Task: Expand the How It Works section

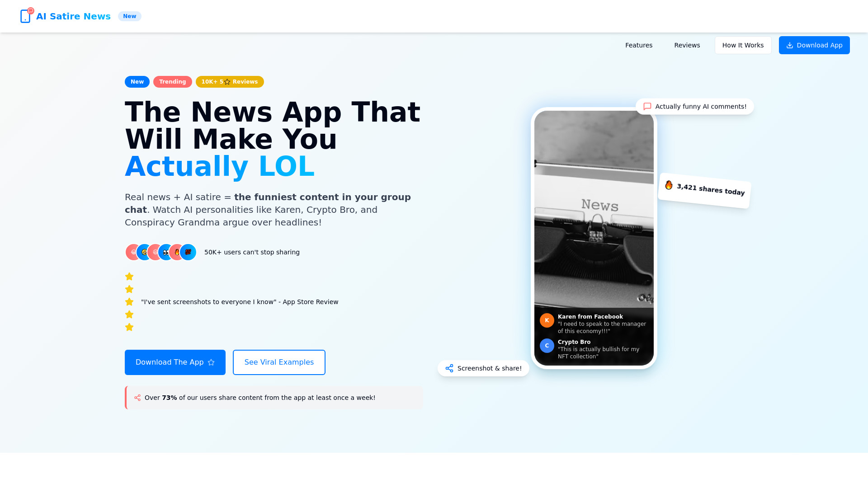Action: tap(743, 45)
